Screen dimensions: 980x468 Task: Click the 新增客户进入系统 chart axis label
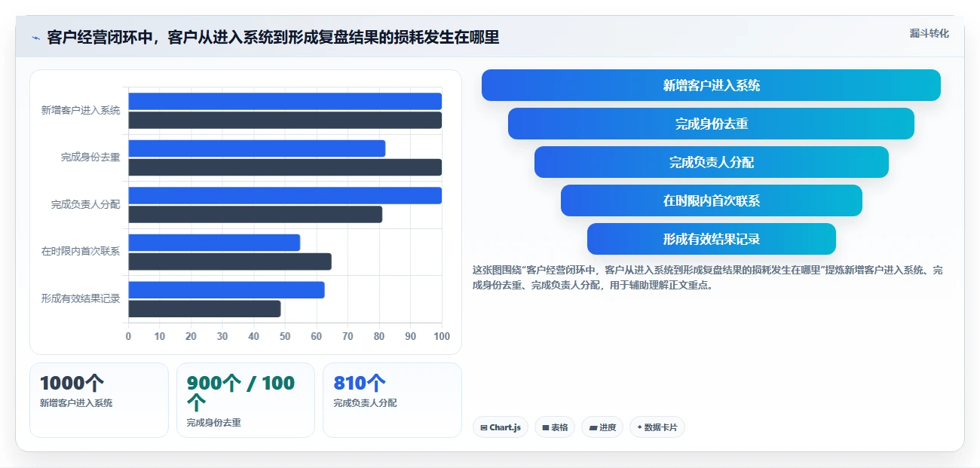tap(81, 110)
